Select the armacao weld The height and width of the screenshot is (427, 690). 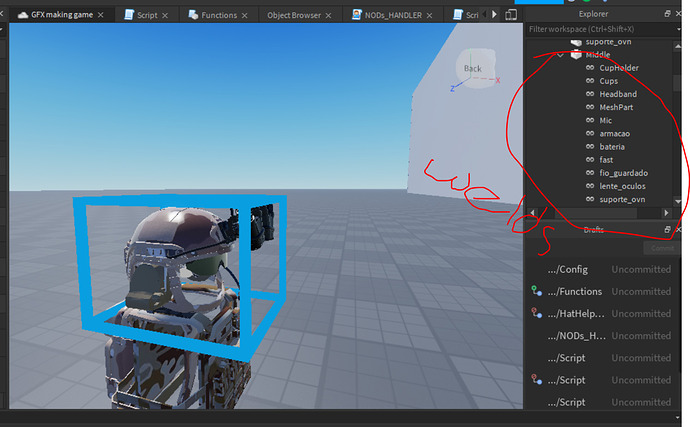click(x=614, y=134)
